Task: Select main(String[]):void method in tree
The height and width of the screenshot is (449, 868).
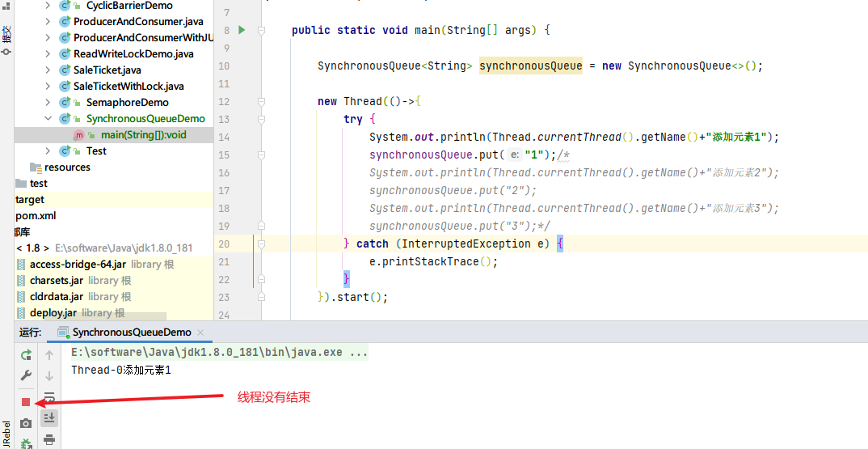Action: tap(143, 135)
